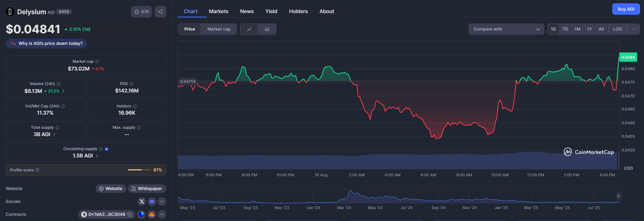Open the X (Twitter) social link
The image size is (644, 221).
coord(142,202)
